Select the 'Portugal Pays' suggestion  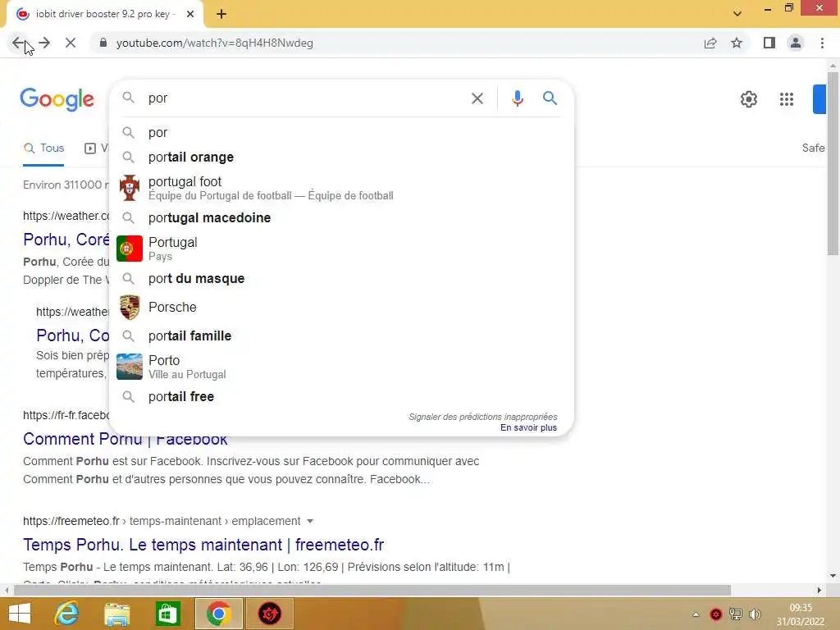341,249
